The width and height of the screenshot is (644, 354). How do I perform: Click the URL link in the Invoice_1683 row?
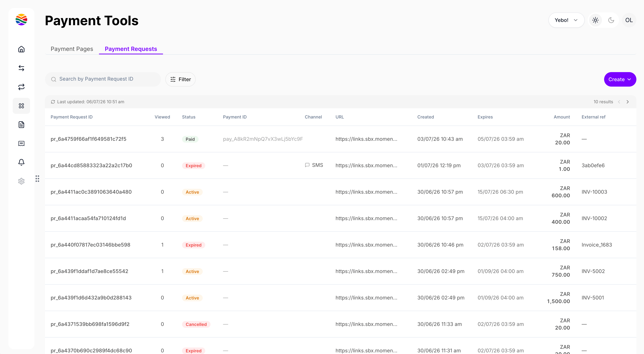coord(366,245)
